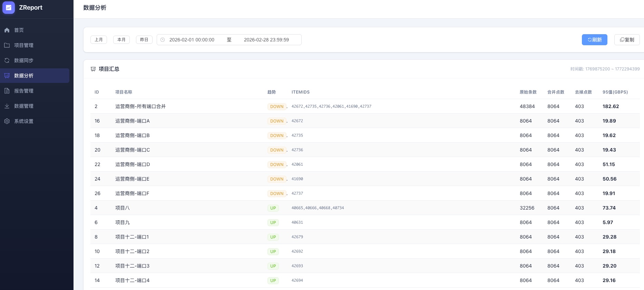This screenshot has width=644, height=290.
Task: Click the end date 2026-02-28 field
Action: 266,40
